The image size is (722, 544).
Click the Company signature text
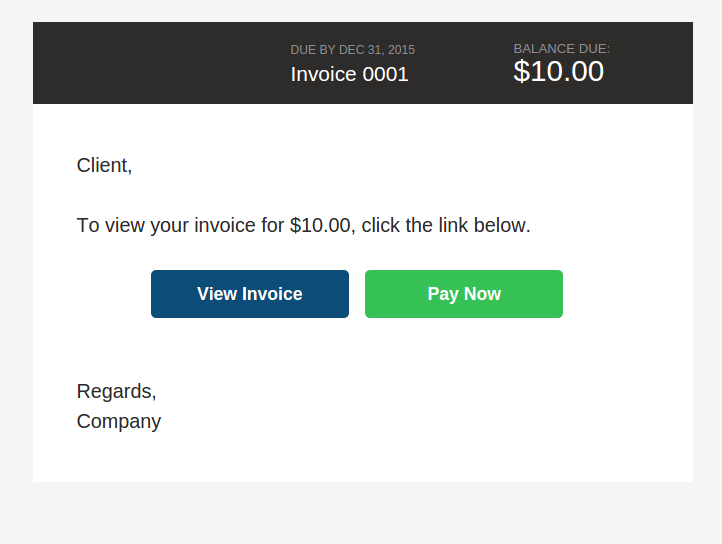pyautogui.click(x=119, y=421)
